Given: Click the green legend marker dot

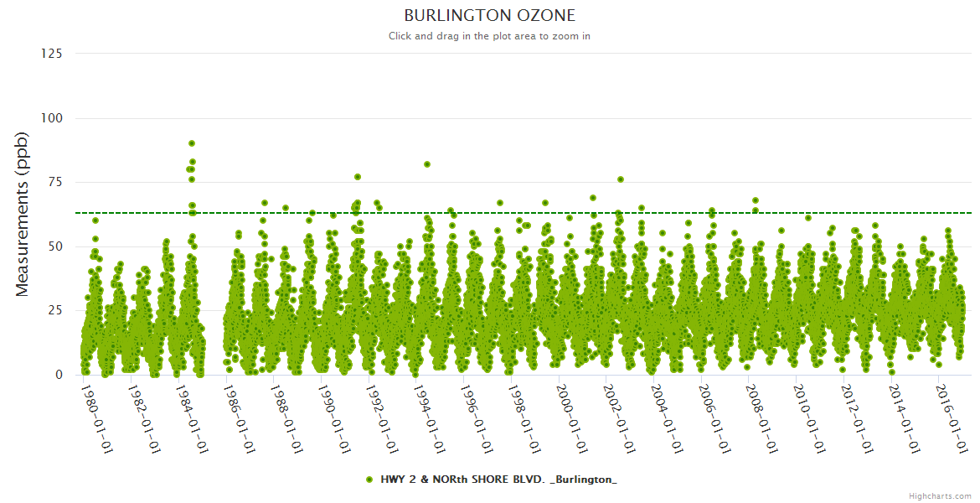Looking at the screenshot, I should coord(369,480).
